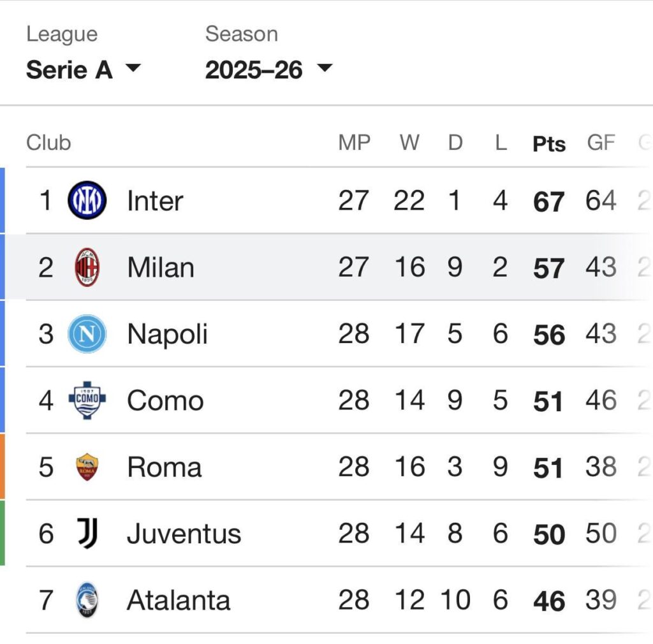Click the MP column header

[355, 143]
